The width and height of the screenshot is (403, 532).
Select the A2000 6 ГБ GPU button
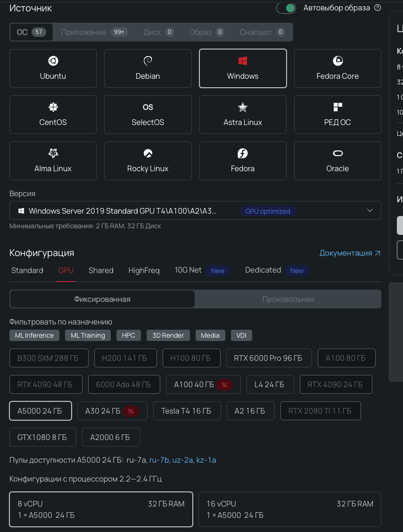click(x=110, y=437)
